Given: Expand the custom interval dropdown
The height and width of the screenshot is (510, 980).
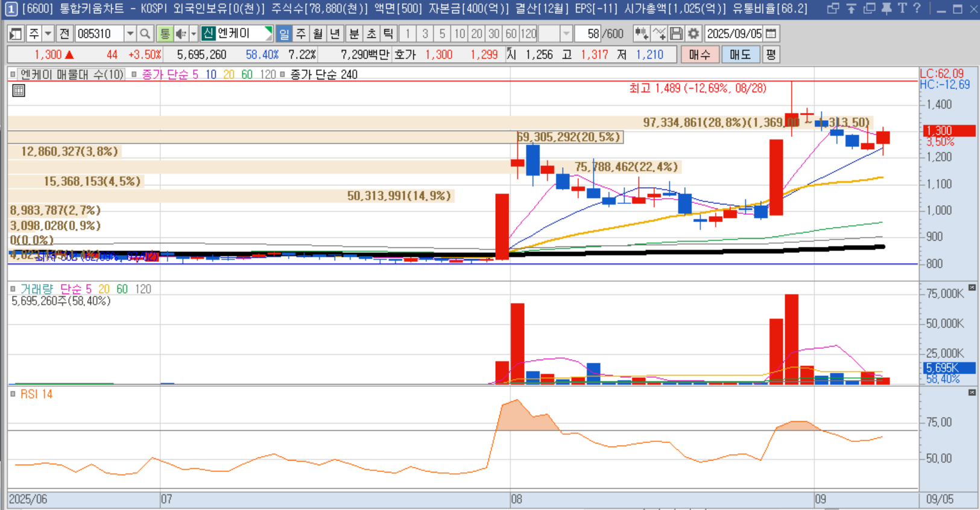Looking at the screenshot, I should pyautogui.click(x=566, y=34).
